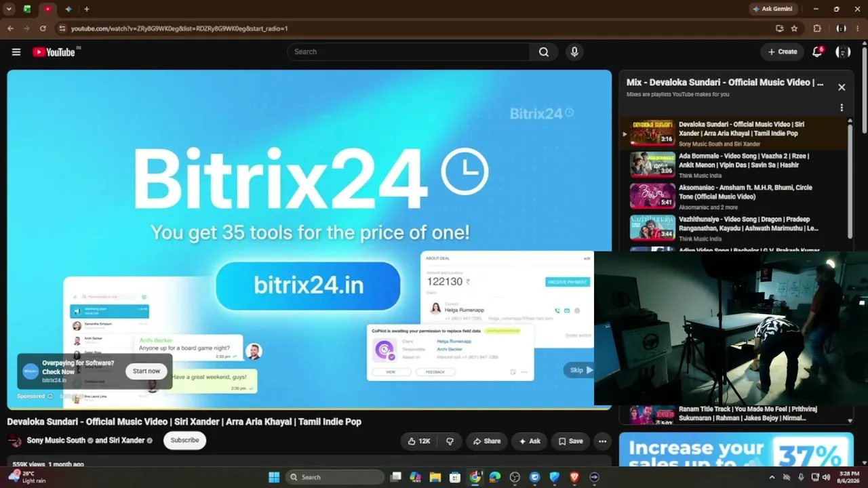
Task: Click the install app icon in address bar
Action: pyautogui.click(x=780, y=28)
